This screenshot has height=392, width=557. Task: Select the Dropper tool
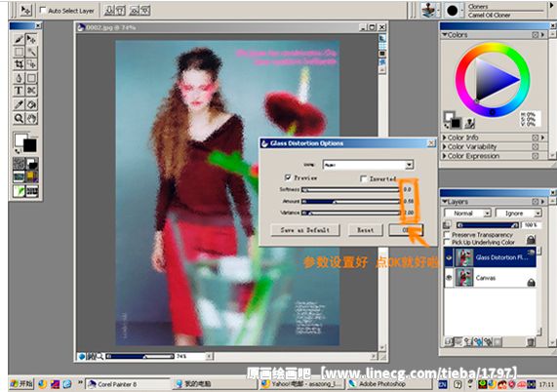pos(19,104)
